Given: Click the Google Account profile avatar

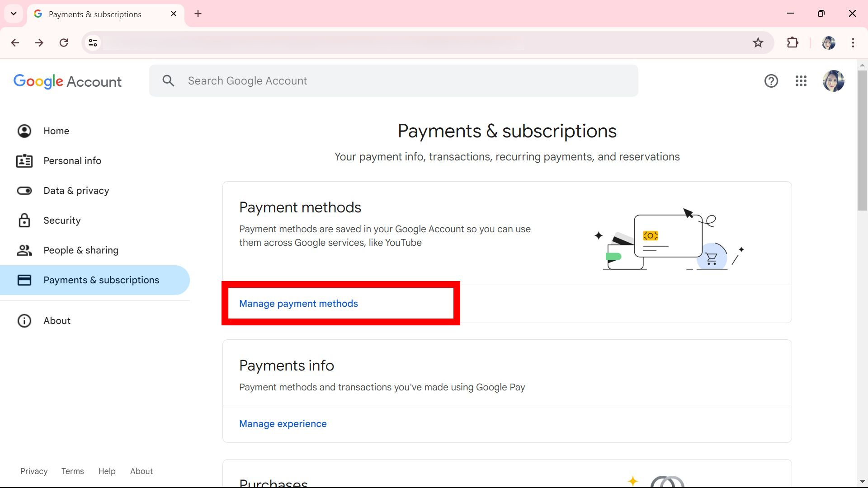Looking at the screenshot, I should [x=834, y=81].
